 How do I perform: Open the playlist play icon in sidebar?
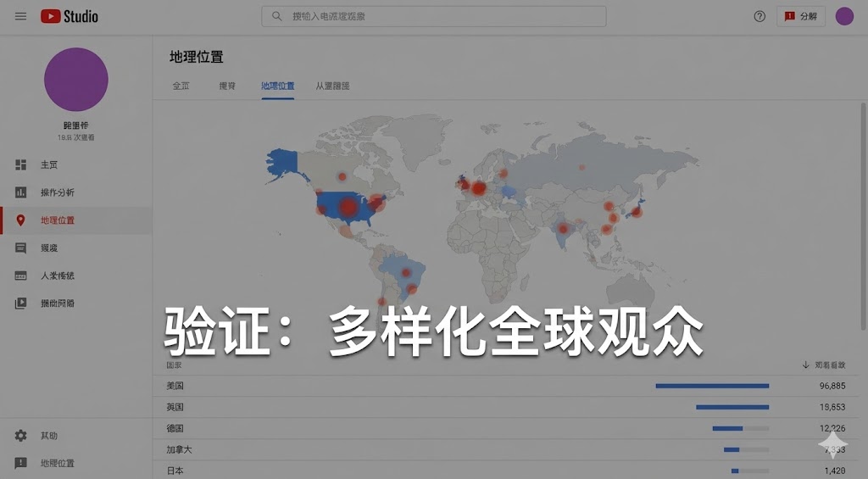[x=21, y=303]
